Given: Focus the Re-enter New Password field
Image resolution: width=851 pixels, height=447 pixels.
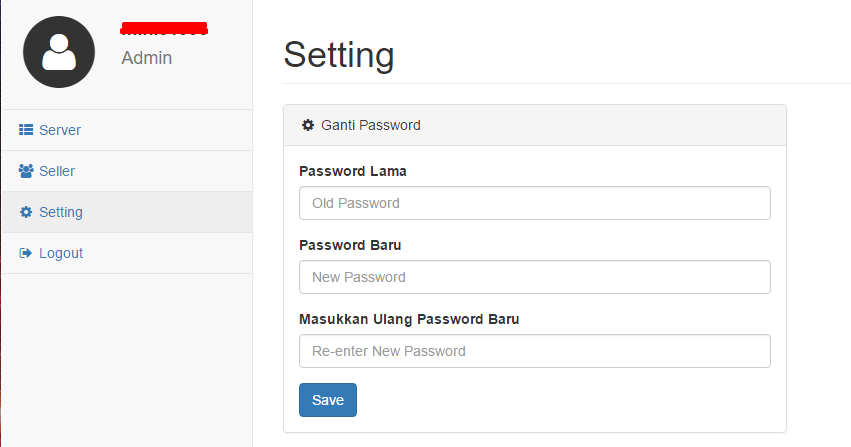Looking at the screenshot, I should coord(535,351).
